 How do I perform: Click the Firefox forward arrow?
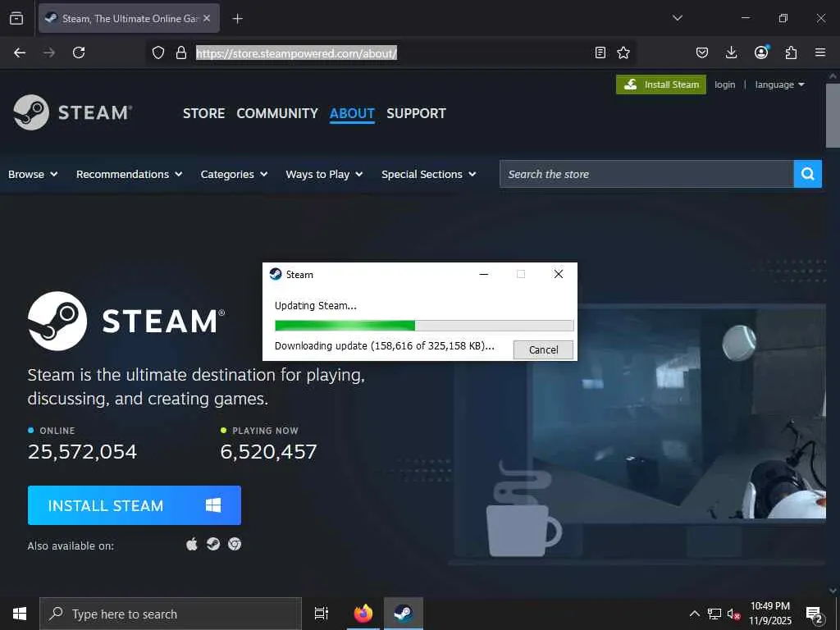tap(49, 52)
